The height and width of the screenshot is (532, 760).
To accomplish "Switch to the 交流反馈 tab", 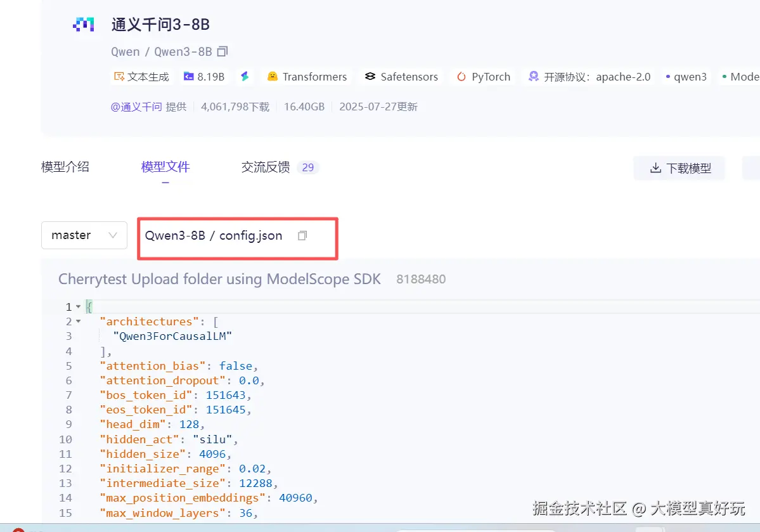I will pos(266,167).
